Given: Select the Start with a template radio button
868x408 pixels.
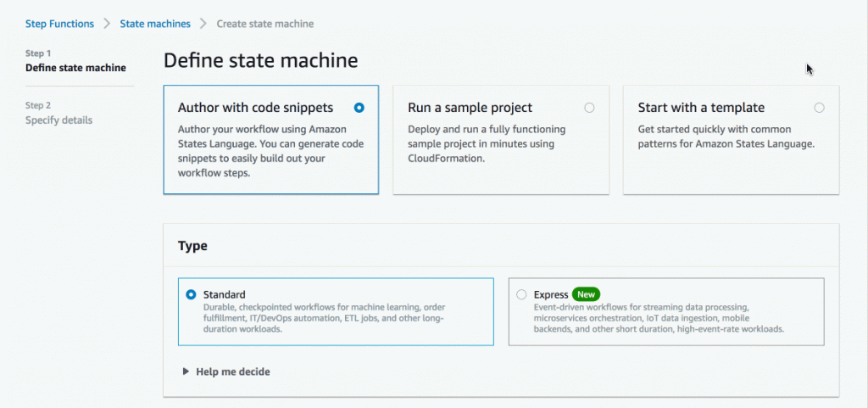Looking at the screenshot, I should coord(820,108).
